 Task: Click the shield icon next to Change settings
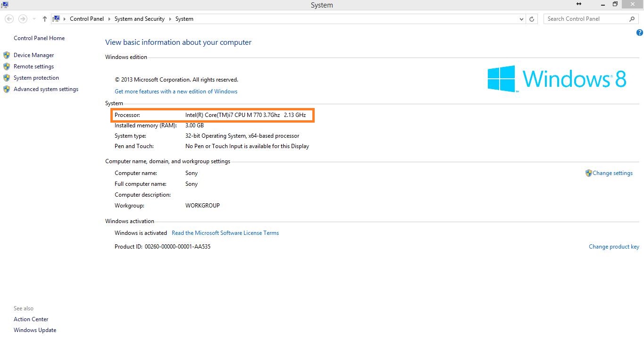click(x=588, y=173)
